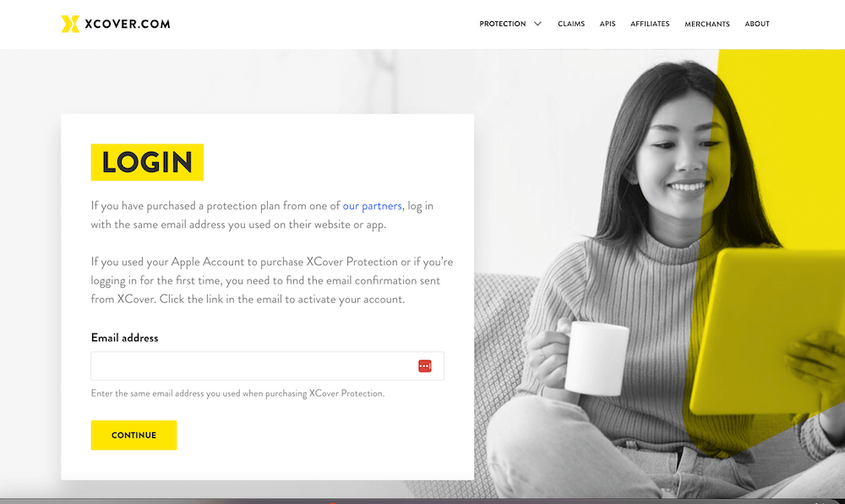The height and width of the screenshot is (504, 845).
Task: Click the XCOVER.COM wordmark
Action: tap(128, 24)
